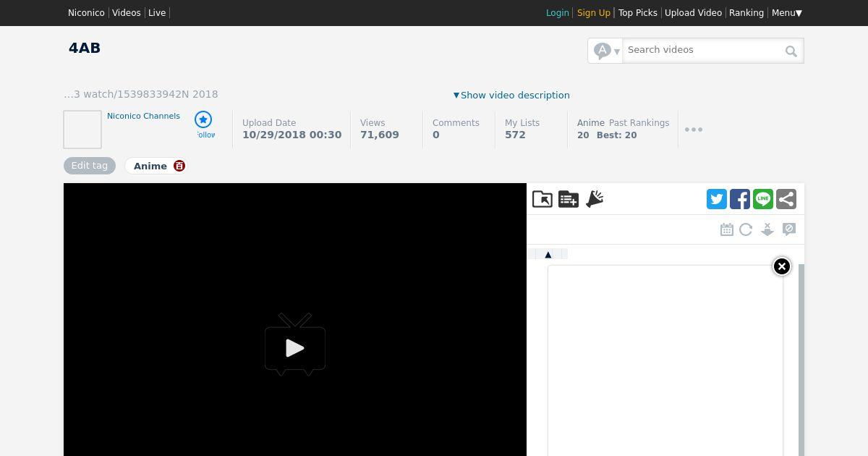Add to playlist with list-plus icon

(569, 199)
